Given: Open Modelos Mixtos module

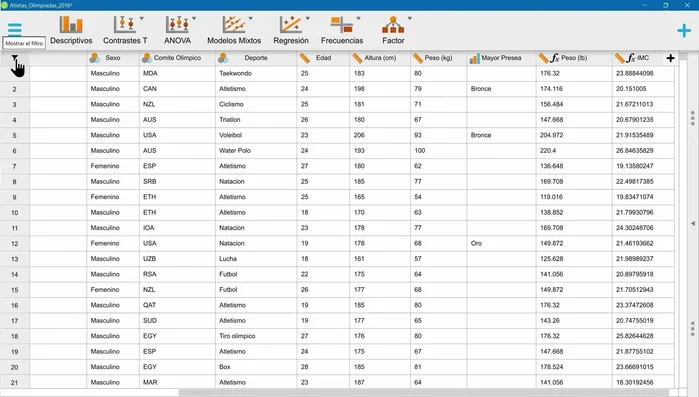Looking at the screenshot, I should click(x=234, y=30).
